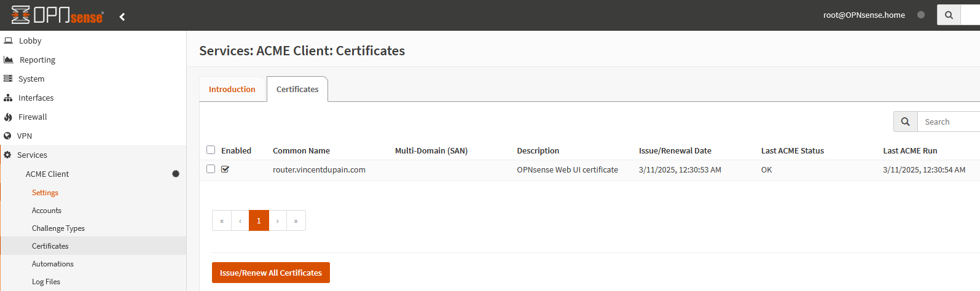Click the certificates table search icon
The height and width of the screenshot is (291, 980).
click(x=905, y=122)
